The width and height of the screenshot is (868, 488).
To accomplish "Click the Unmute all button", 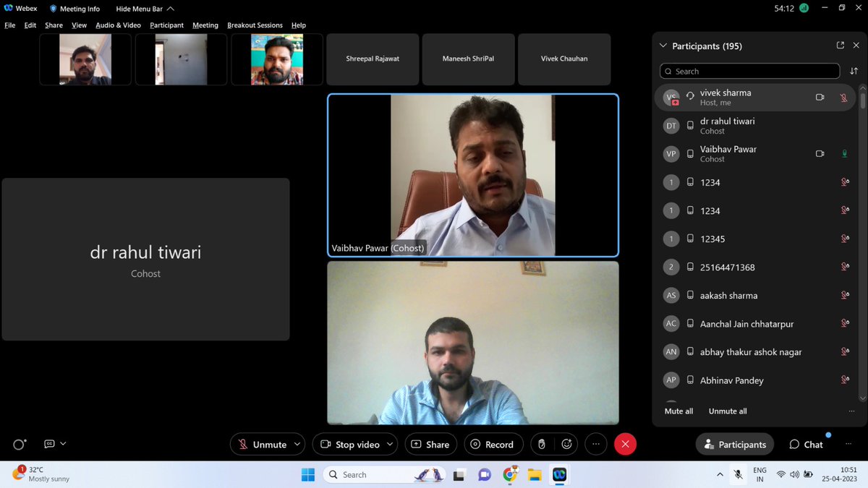I will click(728, 411).
